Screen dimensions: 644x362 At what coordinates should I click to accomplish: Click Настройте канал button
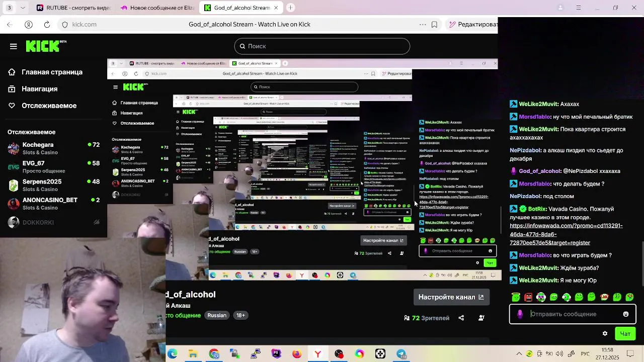coord(451,297)
